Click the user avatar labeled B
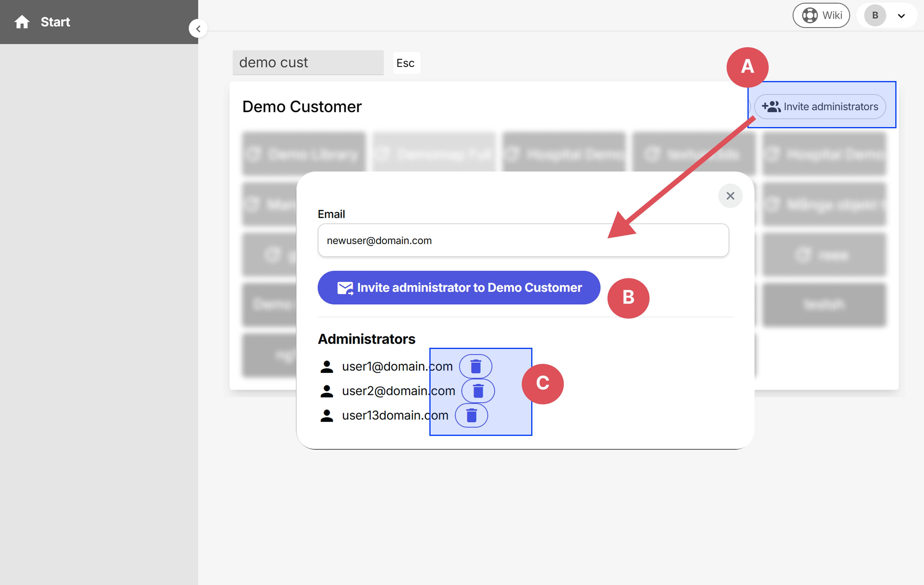Image resolution: width=924 pixels, height=585 pixels. pos(875,15)
